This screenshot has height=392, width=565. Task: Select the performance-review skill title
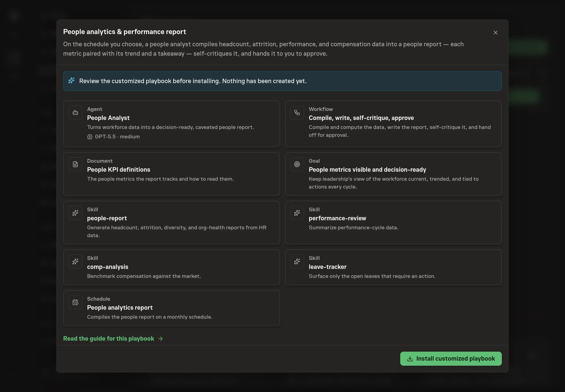point(337,218)
